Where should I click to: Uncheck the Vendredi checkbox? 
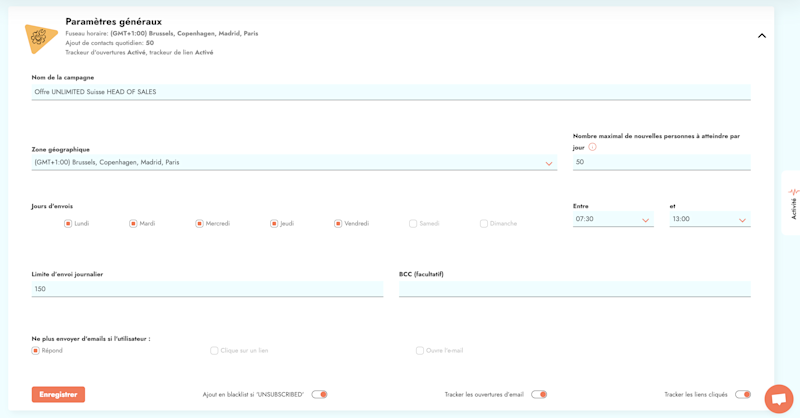click(338, 224)
